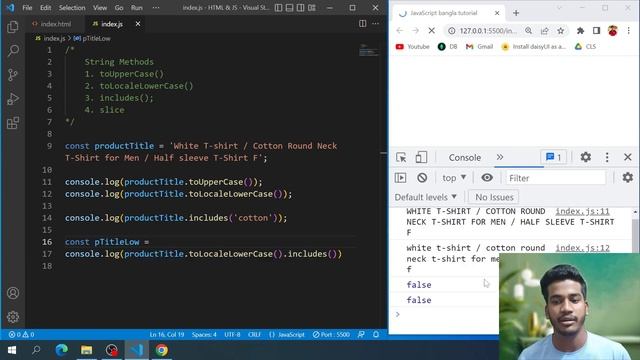Switch to the index.html editor tab
640x360 pixels.
(x=55, y=24)
